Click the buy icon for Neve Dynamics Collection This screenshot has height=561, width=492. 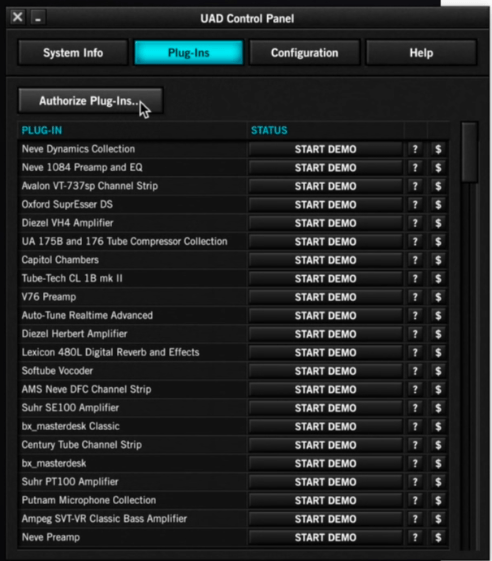point(438,149)
